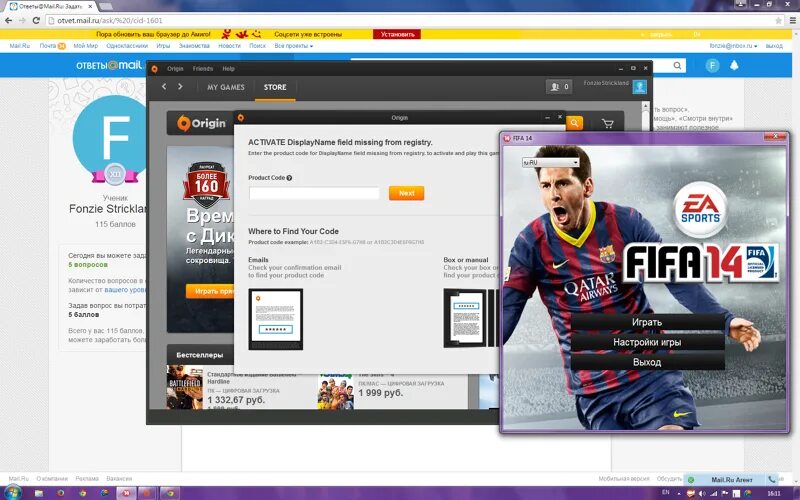Open the Battlefield Hardline bestseller thumbnail
The height and width of the screenshot is (500, 800).
(185, 387)
